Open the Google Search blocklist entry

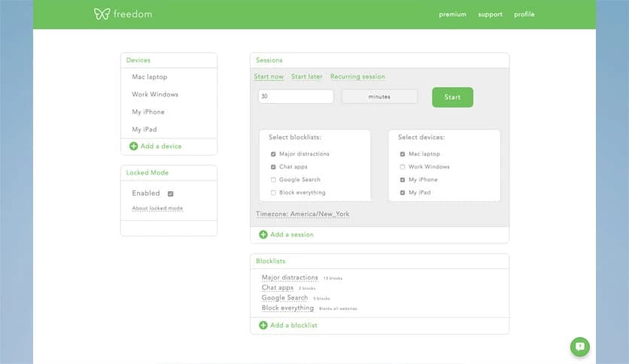click(285, 298)
